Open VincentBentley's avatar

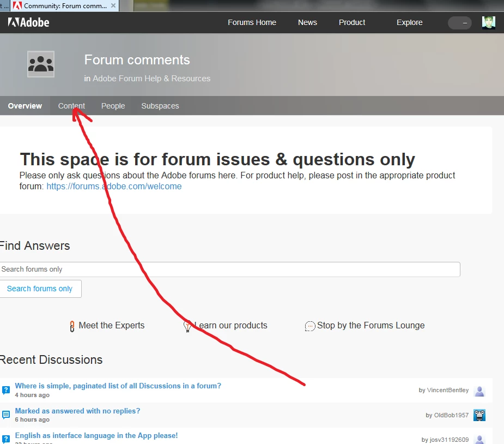tap(479, 391)
